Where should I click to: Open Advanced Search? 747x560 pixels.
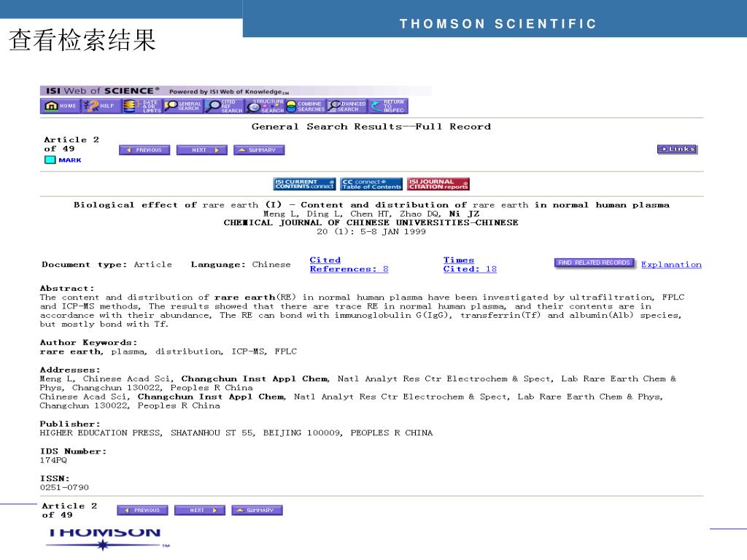coord(347,106)
